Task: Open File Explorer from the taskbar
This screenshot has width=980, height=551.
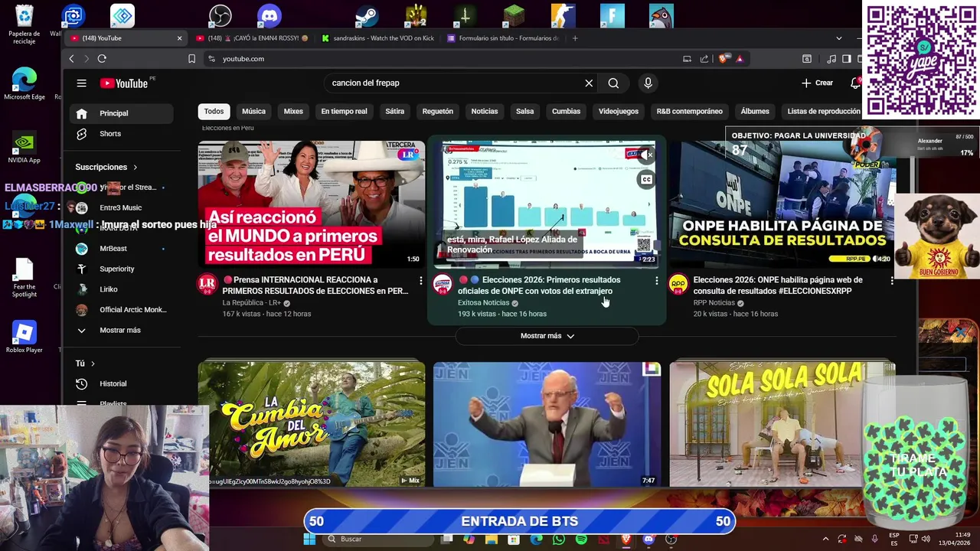Action: click(x=491, y=540)
